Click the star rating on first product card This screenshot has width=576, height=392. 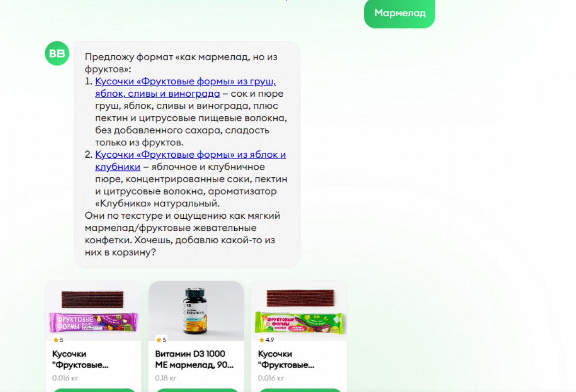click(x=58, y=340)
